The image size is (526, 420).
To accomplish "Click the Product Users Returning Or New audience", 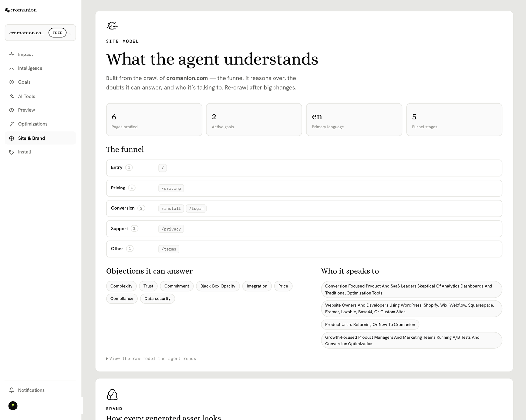I will click(x=370, y=325).
